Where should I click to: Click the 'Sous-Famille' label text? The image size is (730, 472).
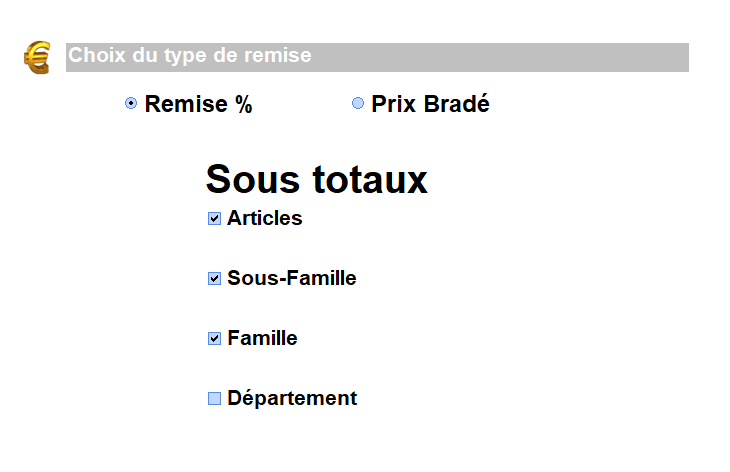pyautogui.click(x=291, y=278)
